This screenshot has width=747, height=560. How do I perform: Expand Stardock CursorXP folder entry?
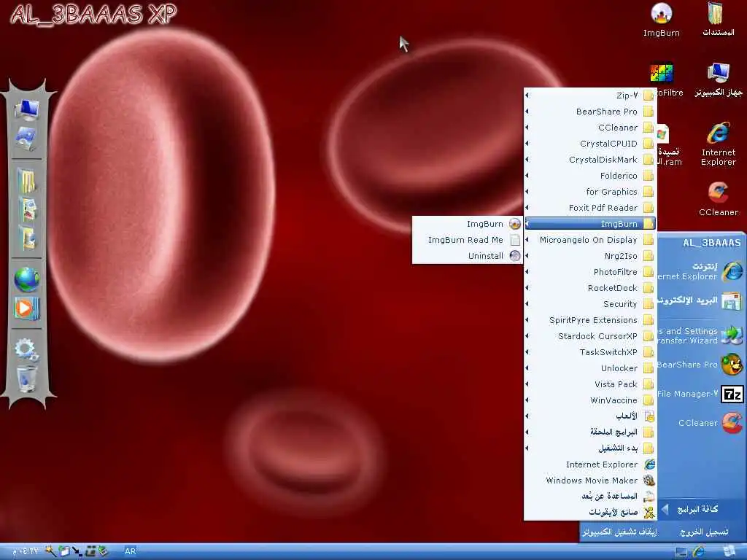590,335
